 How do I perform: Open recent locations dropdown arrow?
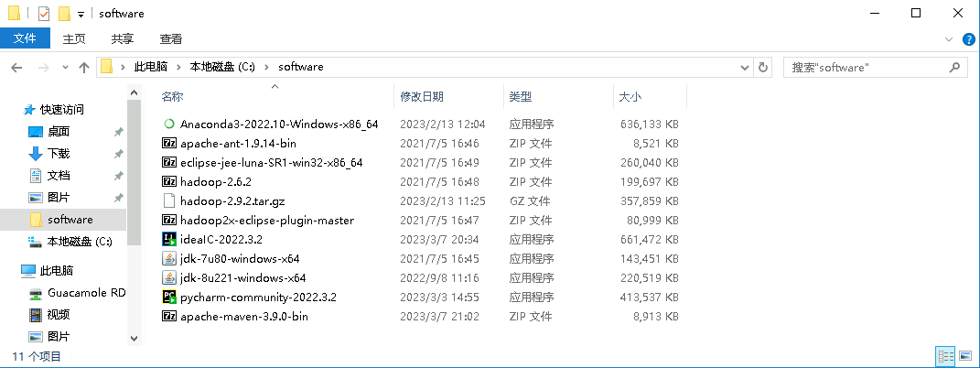click(66, 68)
